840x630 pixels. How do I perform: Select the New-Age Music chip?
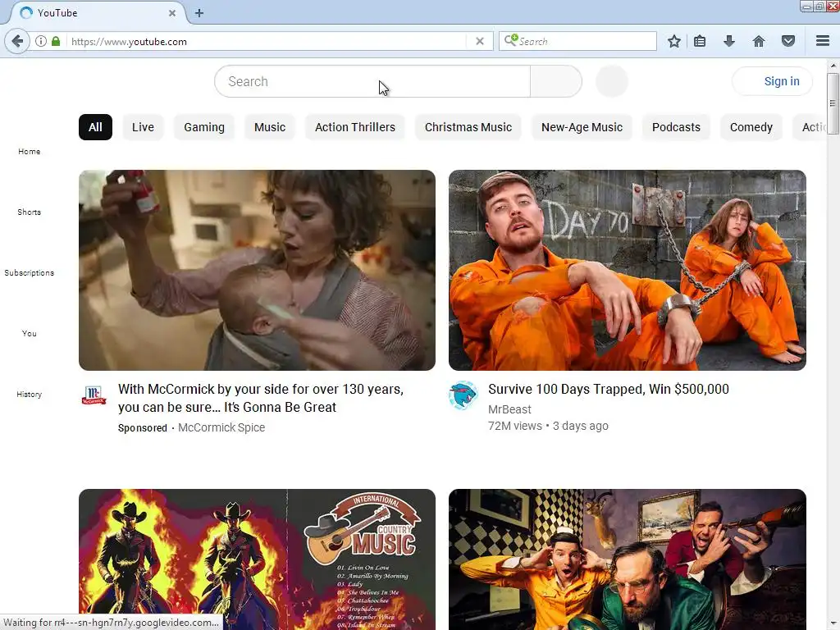point(582,127)
